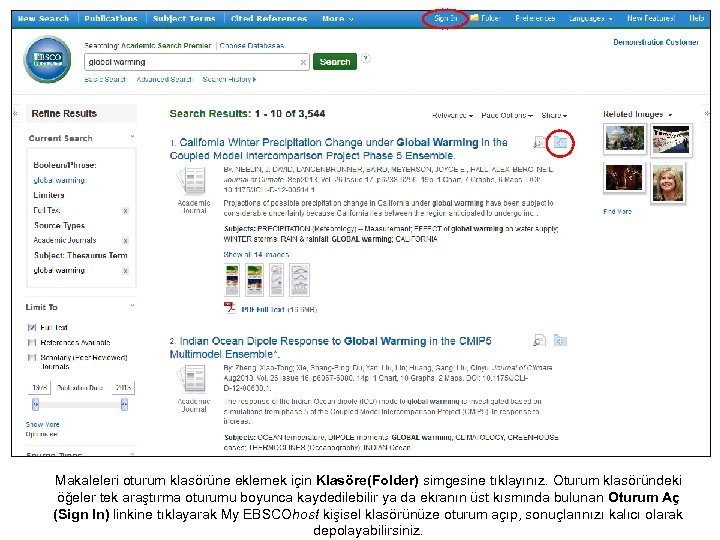Preview first result with magnifier icon
This screenshot has height=540, width=720.
tap(539, 142)
